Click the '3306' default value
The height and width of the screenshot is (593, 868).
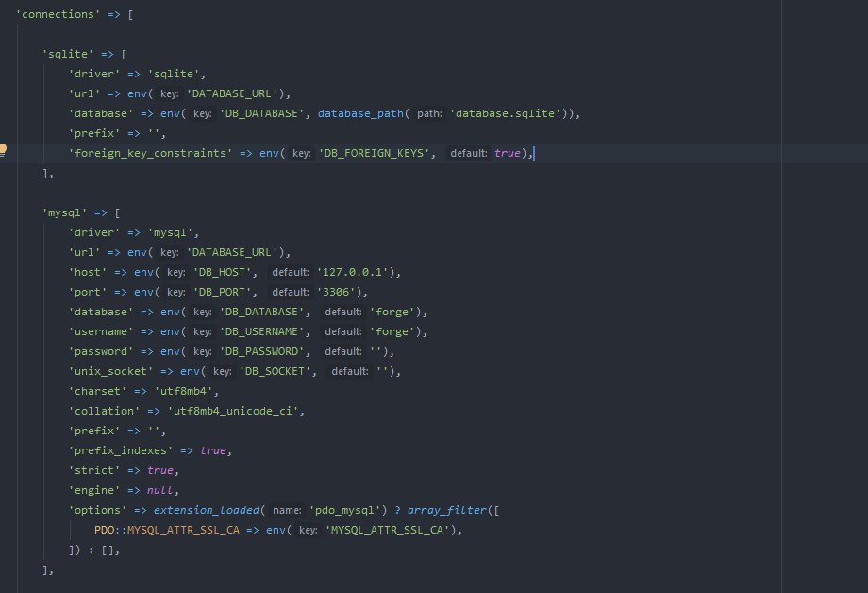point(336,292)
